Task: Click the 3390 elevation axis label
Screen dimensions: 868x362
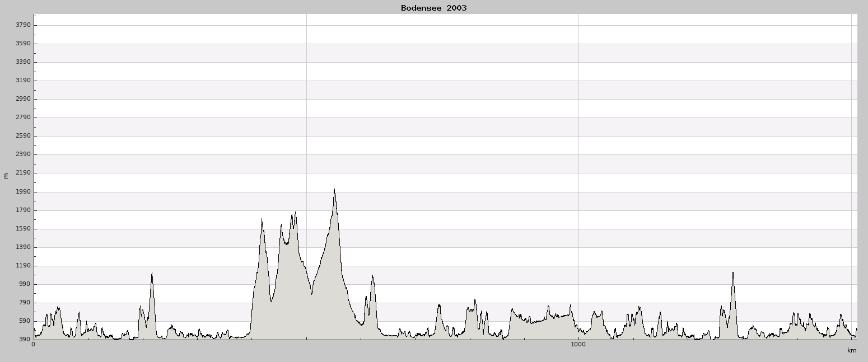Action: (23, 62)
